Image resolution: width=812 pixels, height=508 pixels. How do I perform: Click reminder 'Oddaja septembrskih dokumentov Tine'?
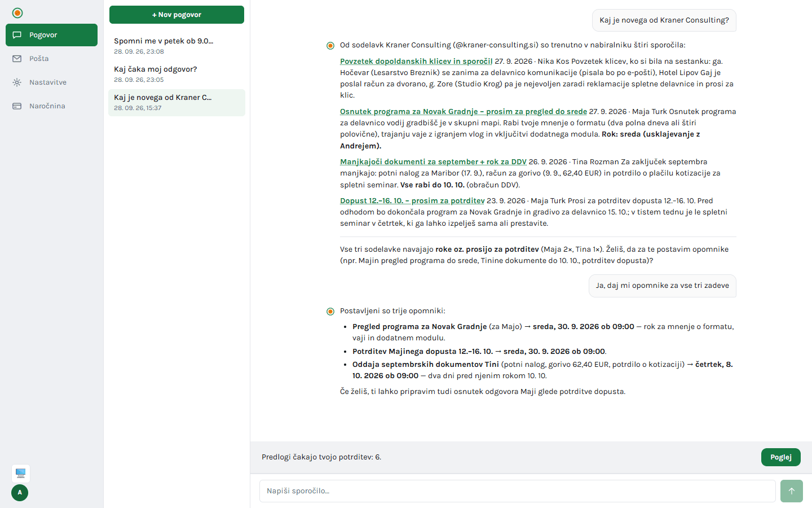tap(426, 365)
